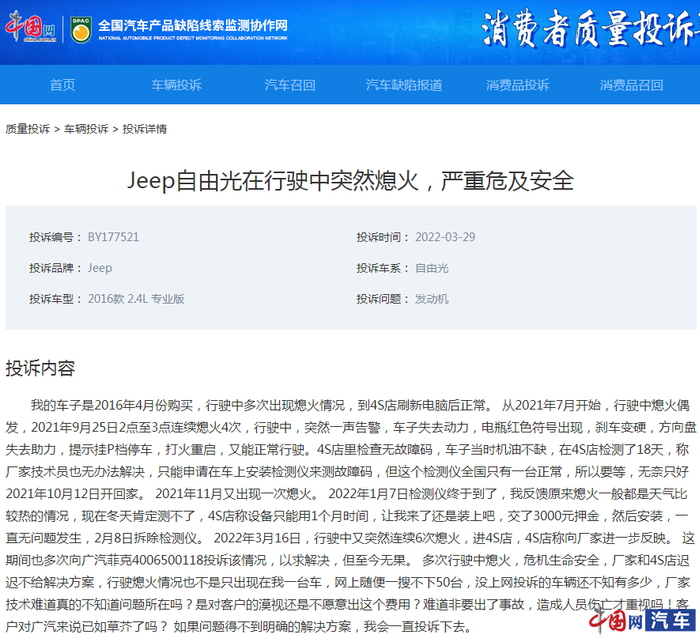
Task: Click the car series value 自由光
Action: point(432,268)
